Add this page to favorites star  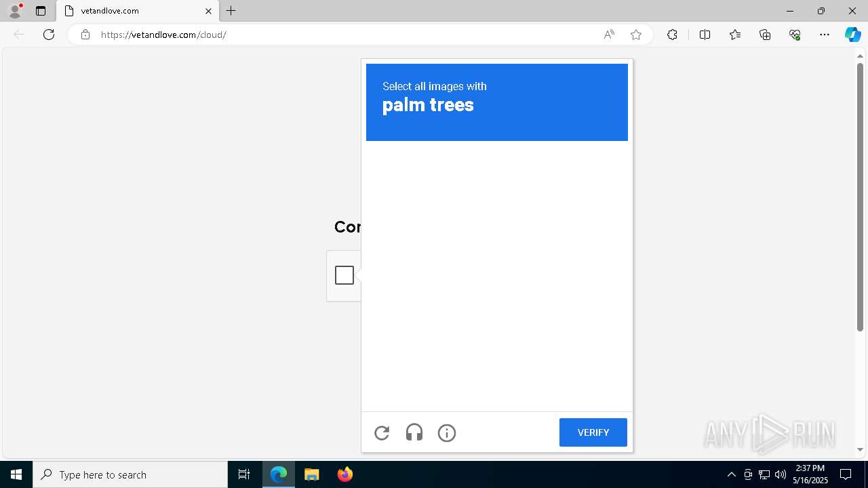point(636,35)
